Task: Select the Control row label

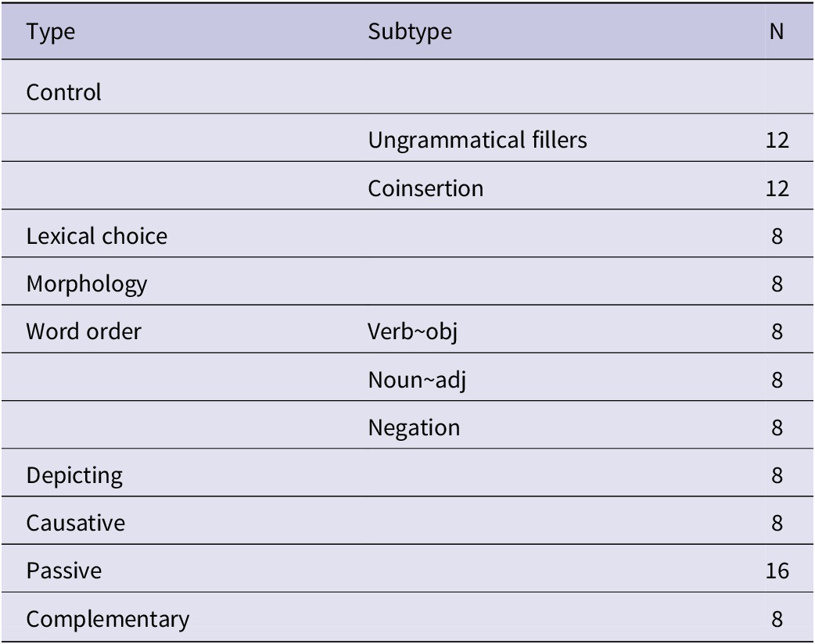Action: tap(63, 92)
